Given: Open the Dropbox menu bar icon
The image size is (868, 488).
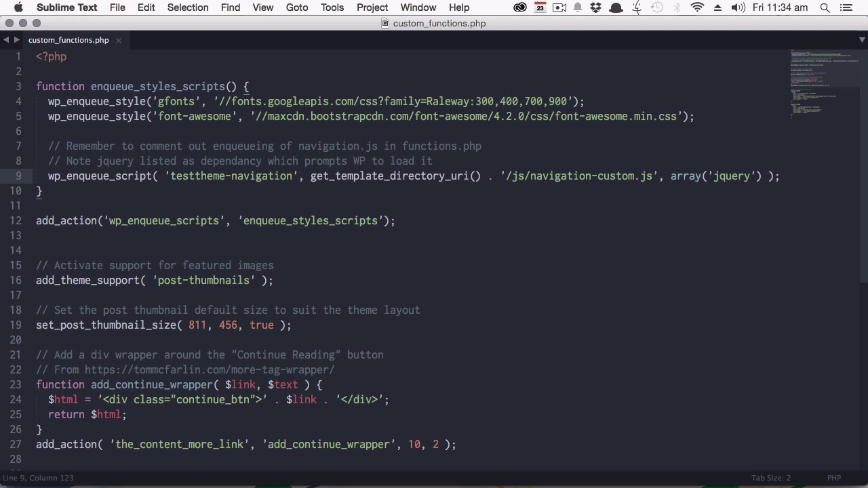Looking at the screenshot, I should point(595,7).
